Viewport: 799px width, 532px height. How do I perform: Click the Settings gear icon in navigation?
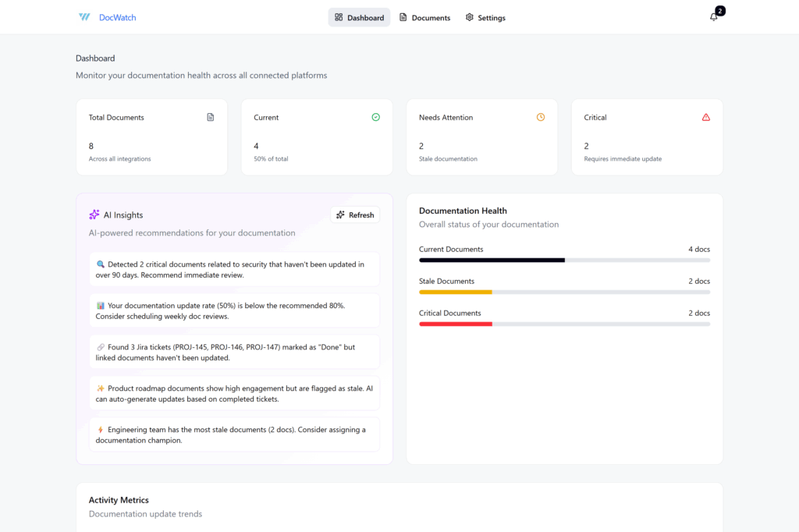469,17
